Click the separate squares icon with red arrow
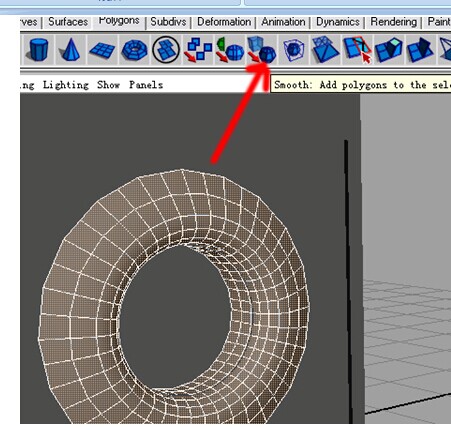 pos(198,50)
